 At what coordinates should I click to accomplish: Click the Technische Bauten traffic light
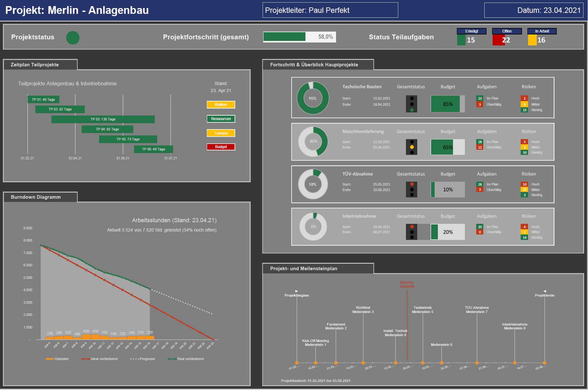(411, 104)
